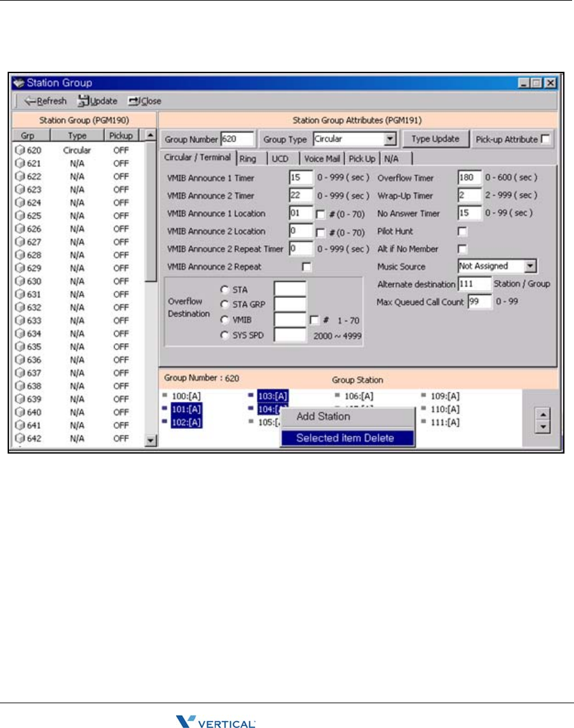Image resolution: width=574 pixels, height=728 pixels.
Task: Select station 111:[A] in Group Station
Action: coord(445,422)
